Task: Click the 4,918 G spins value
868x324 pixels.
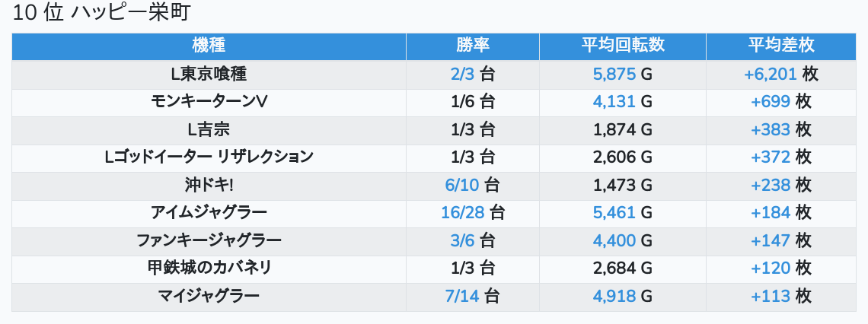Action: point(623,297)
